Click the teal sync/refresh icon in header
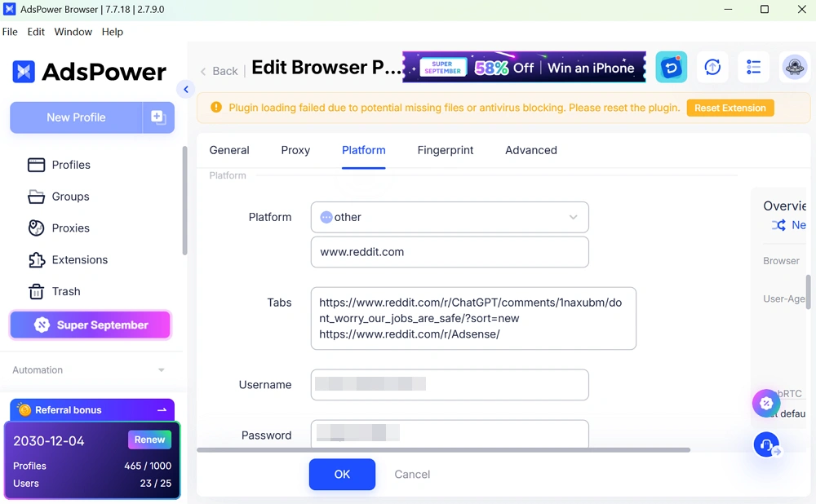Viewport: 816px width, 504px height. pos(672,67)
